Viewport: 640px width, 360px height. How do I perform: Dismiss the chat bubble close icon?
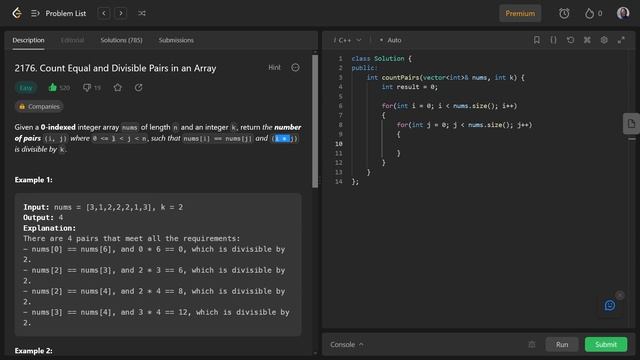(620, 295)
